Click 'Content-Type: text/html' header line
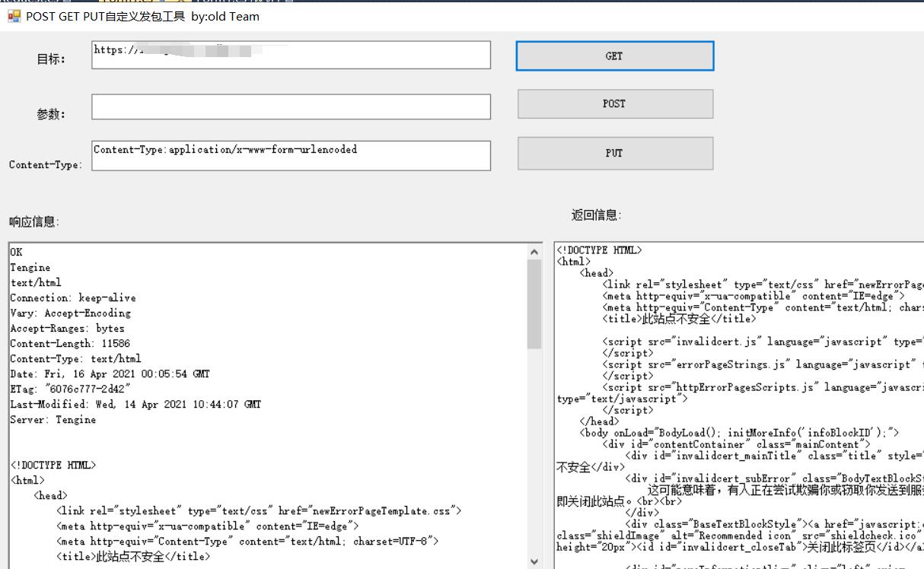 click(75, 358)
